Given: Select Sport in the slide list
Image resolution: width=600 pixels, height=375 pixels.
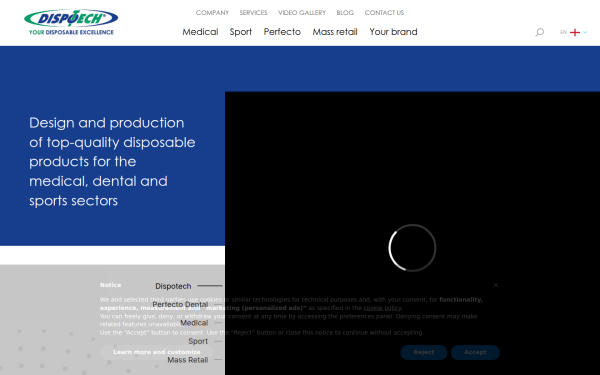Looking at the screenshot, I should [198, 341].
